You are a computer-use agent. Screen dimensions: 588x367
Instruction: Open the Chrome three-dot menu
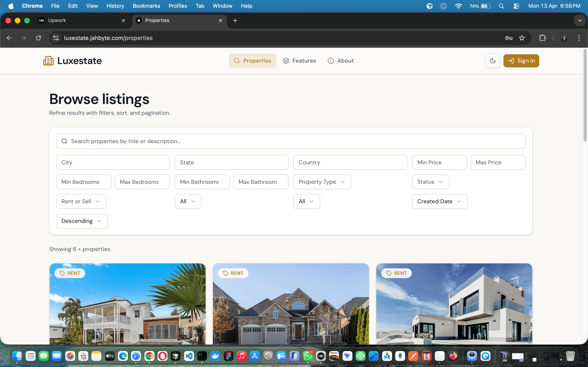point(579,38)
